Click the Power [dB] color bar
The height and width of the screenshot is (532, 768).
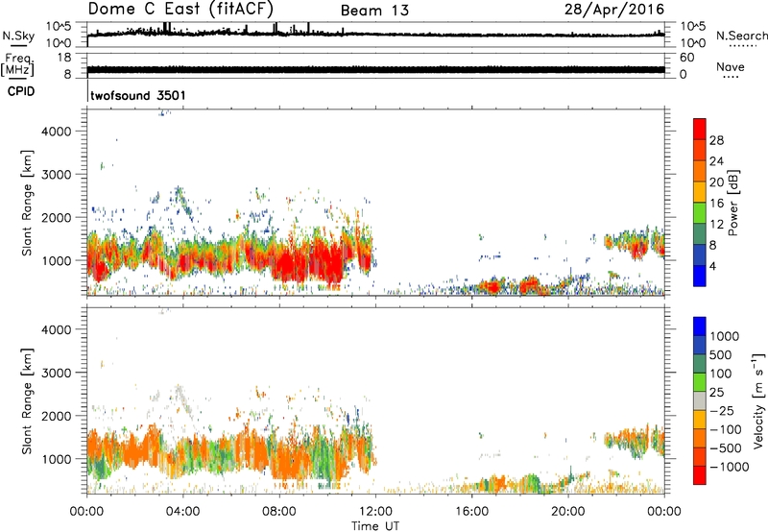coord(700,203)
